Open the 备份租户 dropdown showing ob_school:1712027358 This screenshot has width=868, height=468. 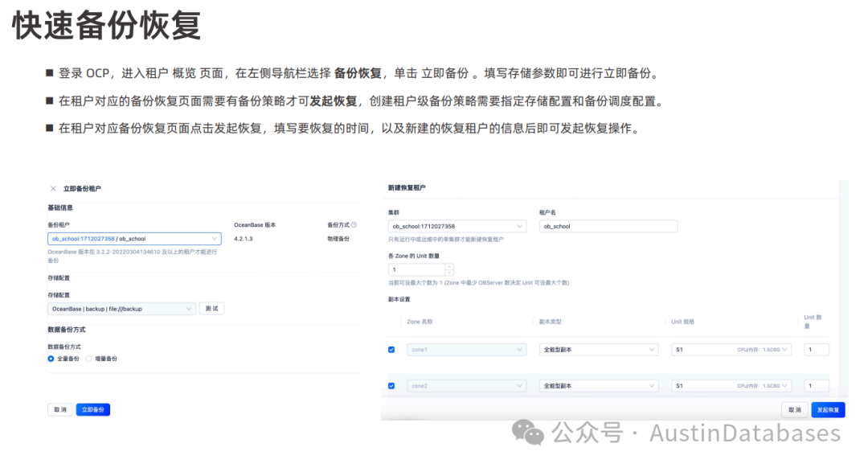(x=134, y=239)
